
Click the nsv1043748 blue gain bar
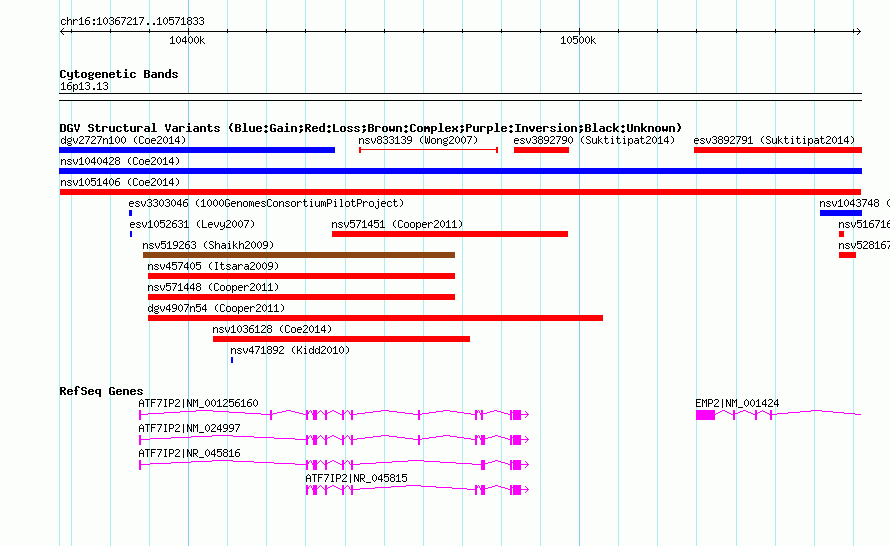click(x=841, y=213)
